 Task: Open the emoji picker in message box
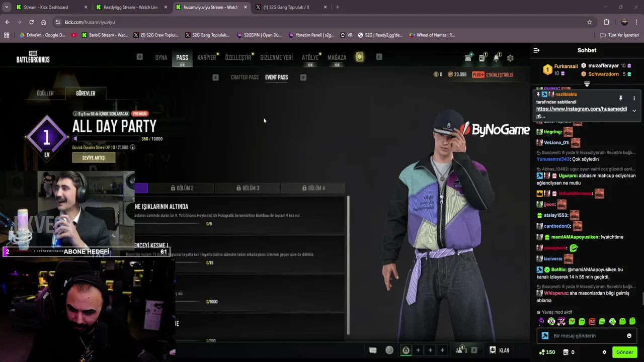[629, 336]
